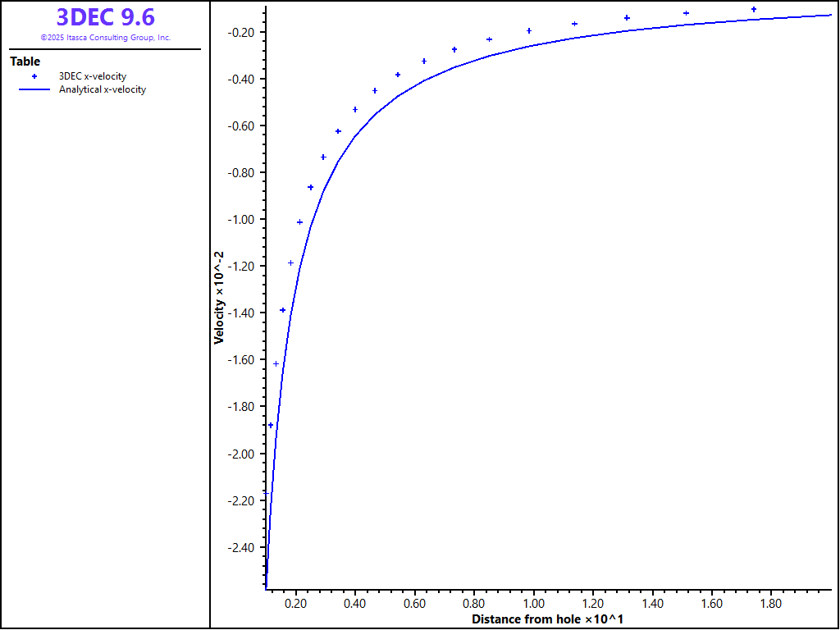Select the Analytical x-velocity legend label

[x=103, y=90]
